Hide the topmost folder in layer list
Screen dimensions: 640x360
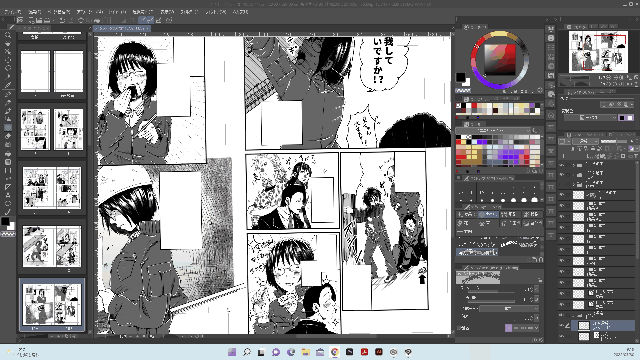[x=562, y=165]
